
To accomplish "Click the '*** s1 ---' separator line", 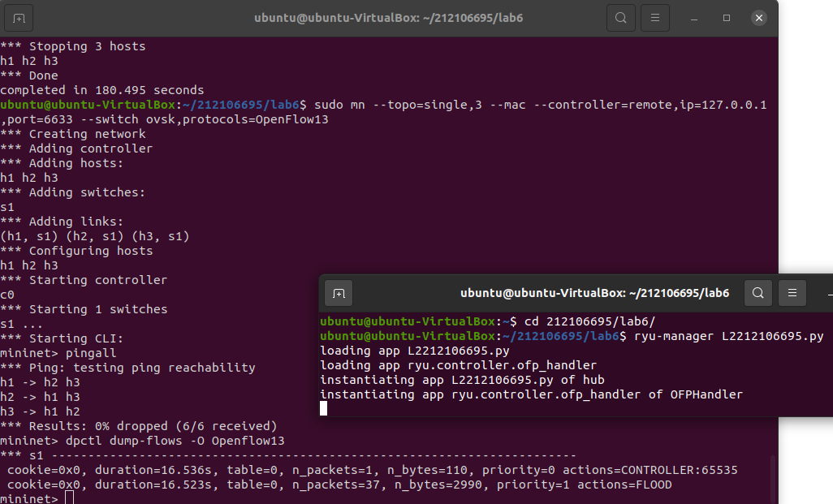I will (288, 455).
